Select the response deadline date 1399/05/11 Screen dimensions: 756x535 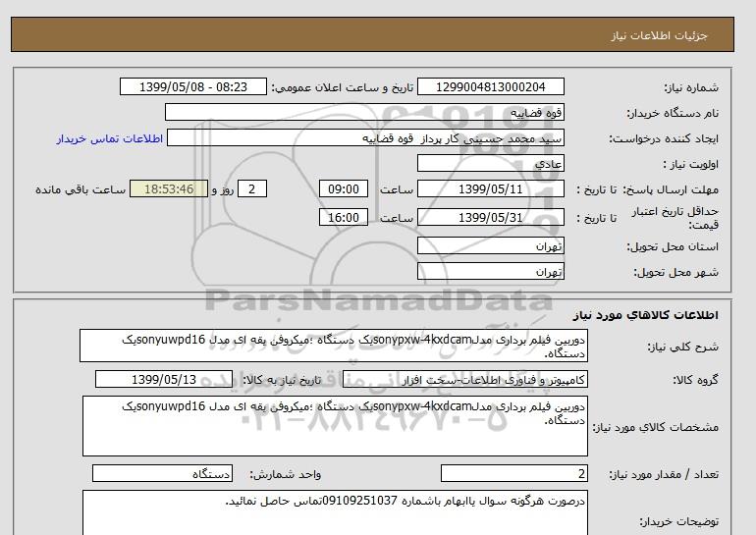pyautogui.click(x=490, y=188)
